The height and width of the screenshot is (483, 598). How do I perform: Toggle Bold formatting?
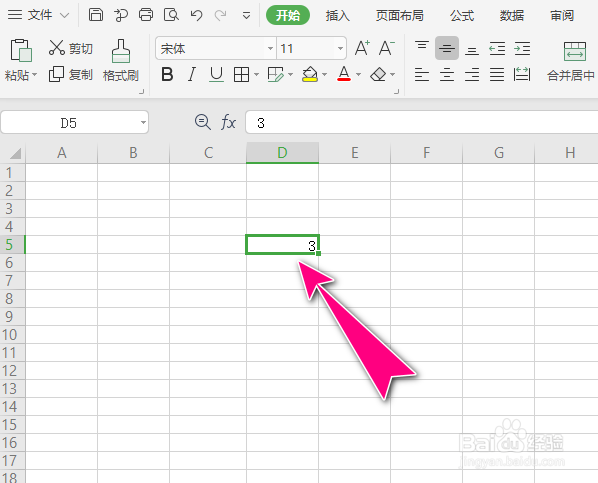167,74
